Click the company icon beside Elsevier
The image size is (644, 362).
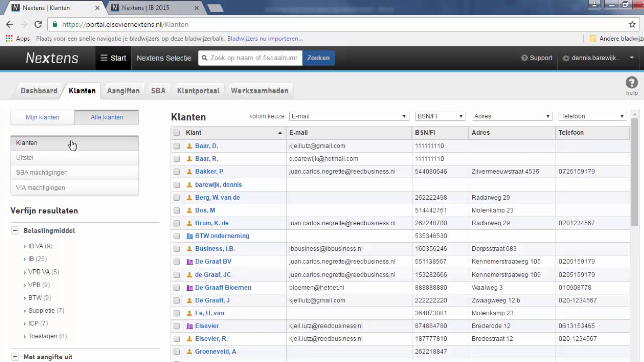190,326
